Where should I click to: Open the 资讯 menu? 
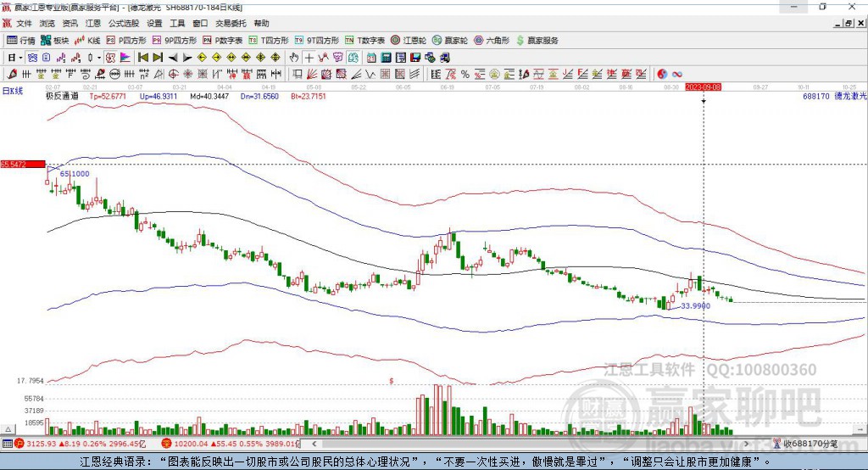pyautogui.click(x=70, y=23)
